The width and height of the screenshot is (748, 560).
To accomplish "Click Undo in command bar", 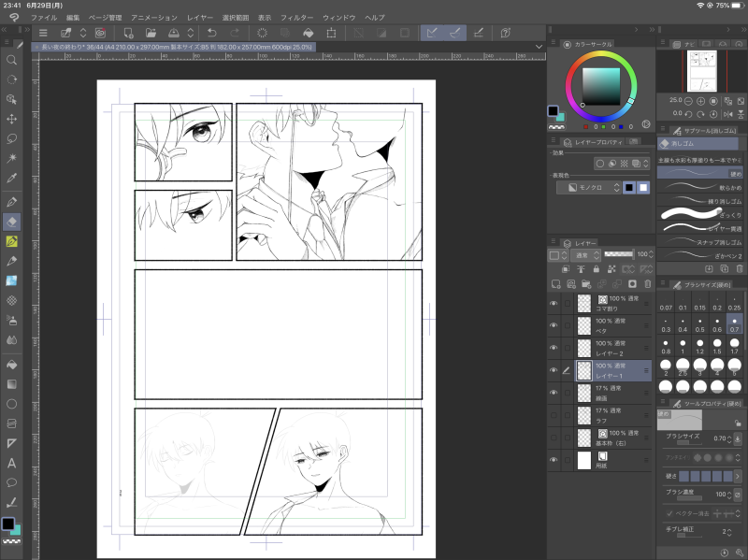I will tap(212, 33).
